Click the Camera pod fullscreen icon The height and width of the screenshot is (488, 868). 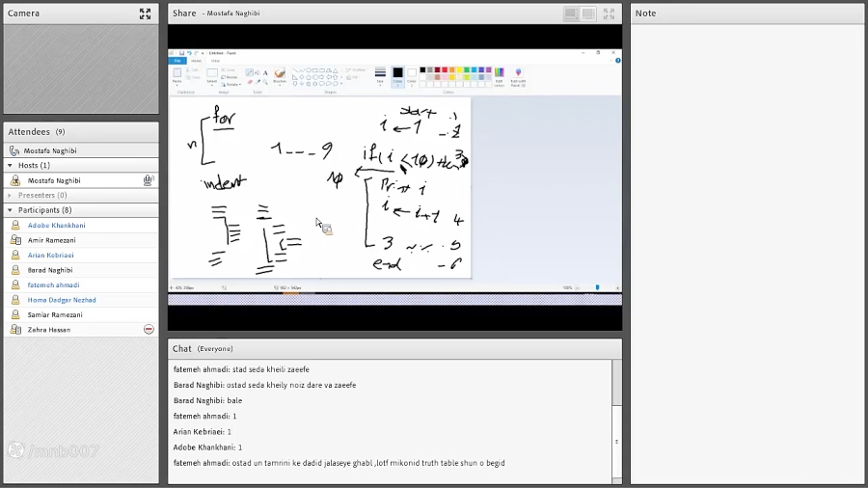click(x=145, y=14)
